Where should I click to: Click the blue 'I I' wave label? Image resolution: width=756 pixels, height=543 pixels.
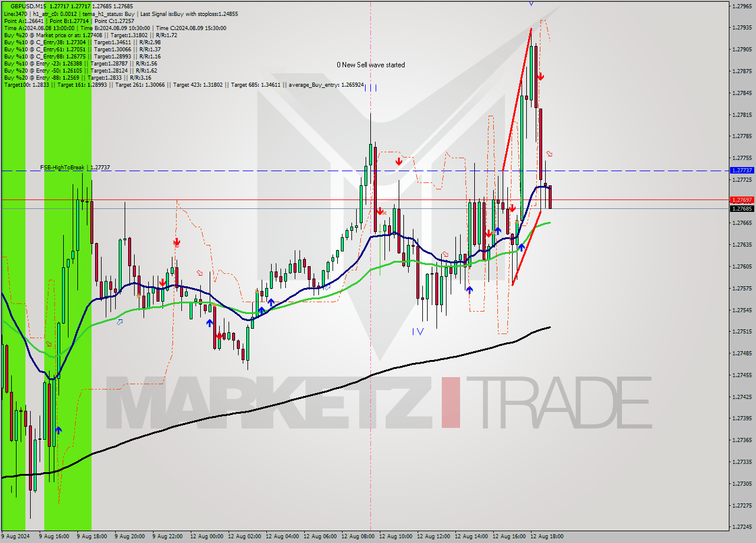point(371,88)
